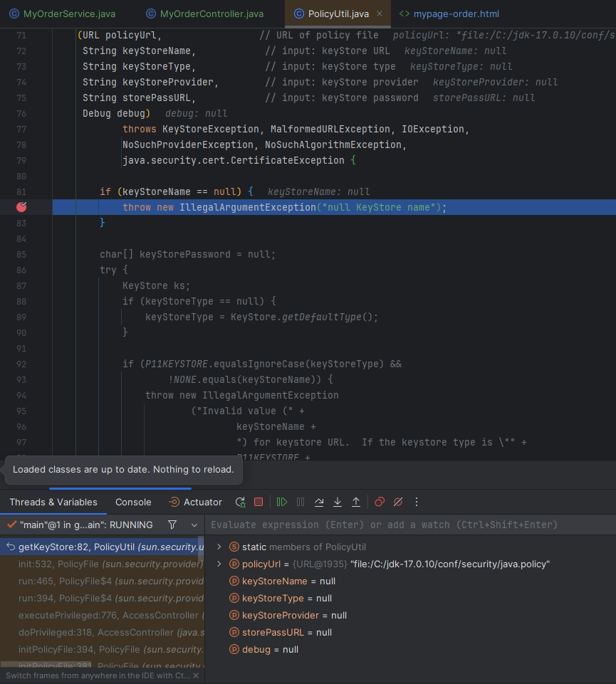Click the throw new IllegalArgumentException line
Viewport: 616px width, 684px height.
284,207
